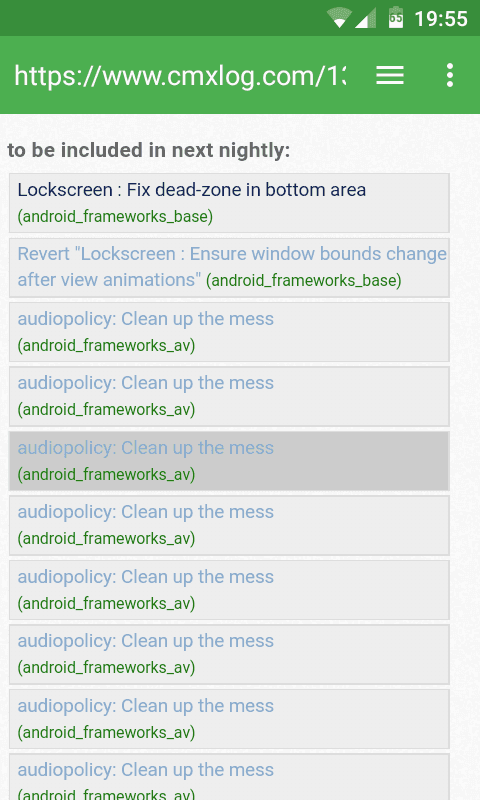Tap the Wi-Fi status icon
Image resolution: width=480 pixels, height=800 pixels.
coord(339,18)
